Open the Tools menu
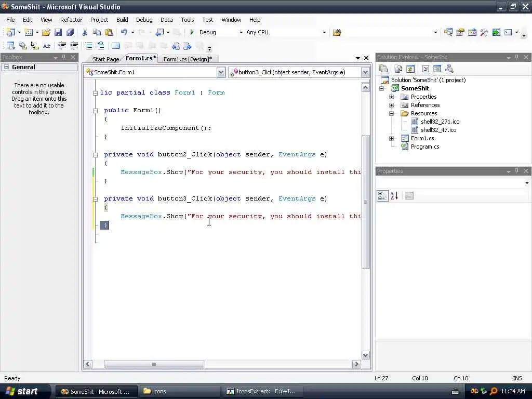The height and width of the screenshot is (399, 532). [187, 20]
